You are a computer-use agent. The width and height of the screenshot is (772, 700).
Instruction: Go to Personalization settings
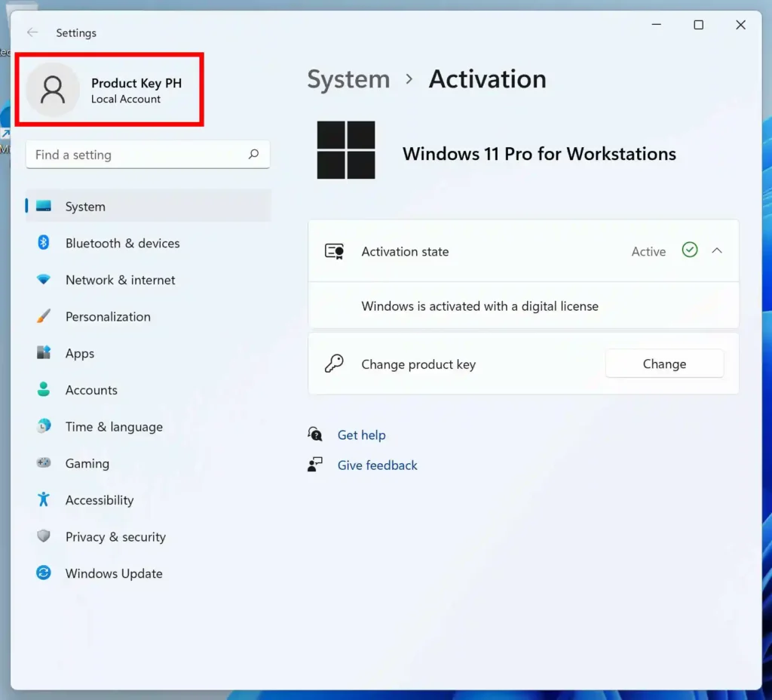(148, 316)
